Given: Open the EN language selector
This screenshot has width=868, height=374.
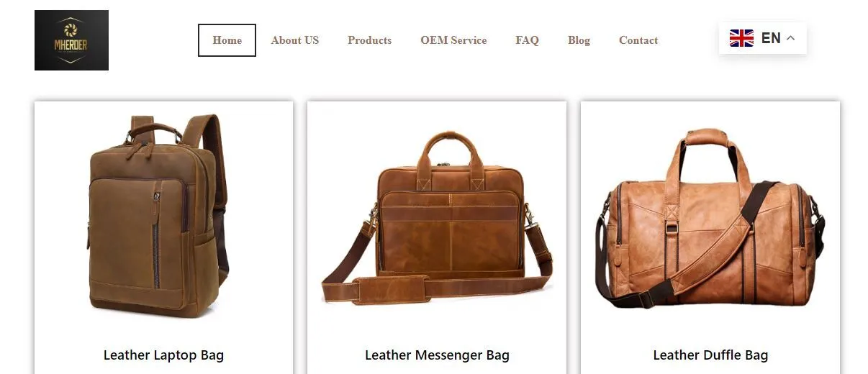Looking at the screenshot, I should tap(762, 38).
